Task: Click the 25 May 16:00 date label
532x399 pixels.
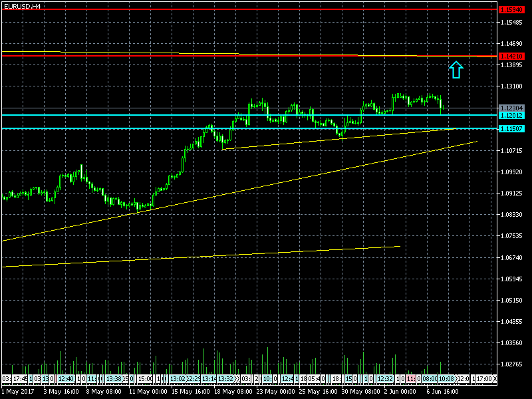Action: click(x=319, y=392)
